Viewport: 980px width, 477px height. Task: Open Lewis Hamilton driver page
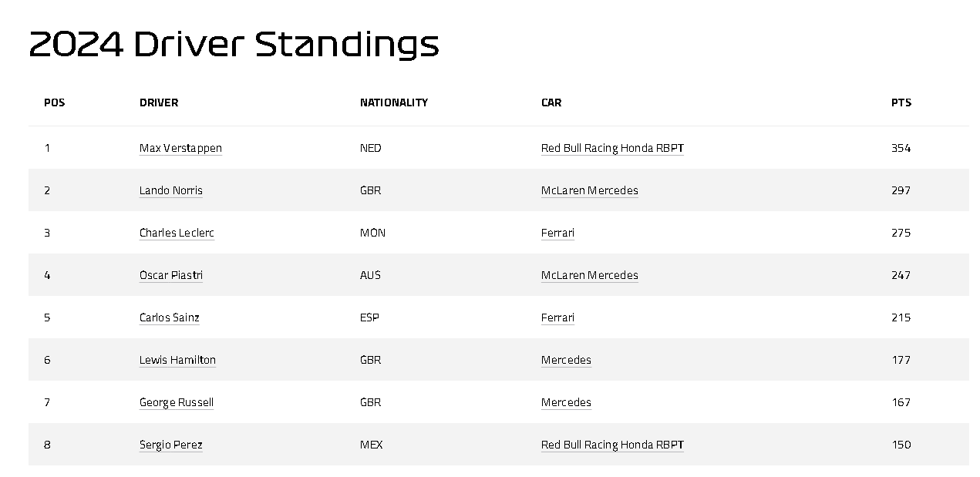point(177,360)
